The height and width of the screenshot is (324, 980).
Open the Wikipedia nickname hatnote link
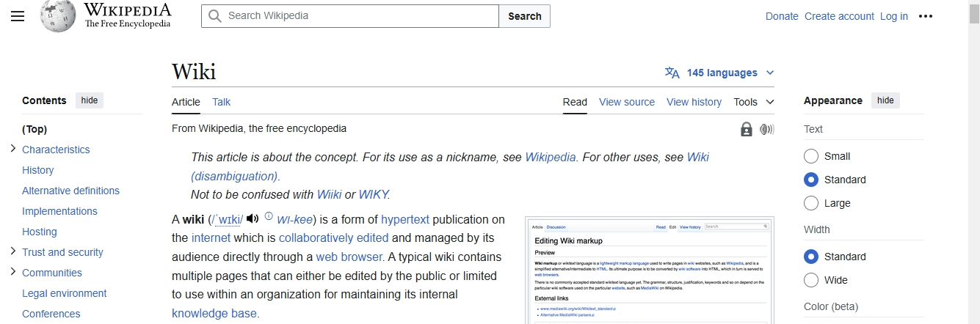pos(551,157)
